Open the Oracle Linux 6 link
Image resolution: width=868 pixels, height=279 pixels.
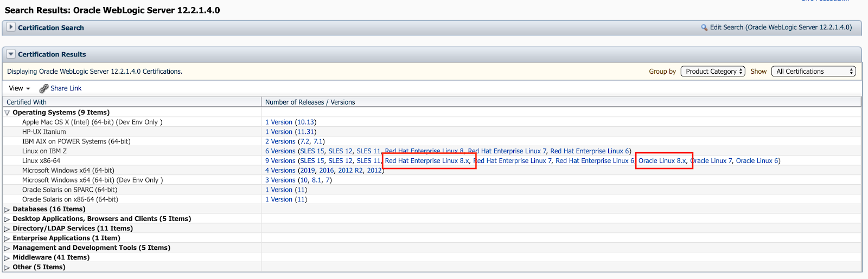tap(757, 161)
